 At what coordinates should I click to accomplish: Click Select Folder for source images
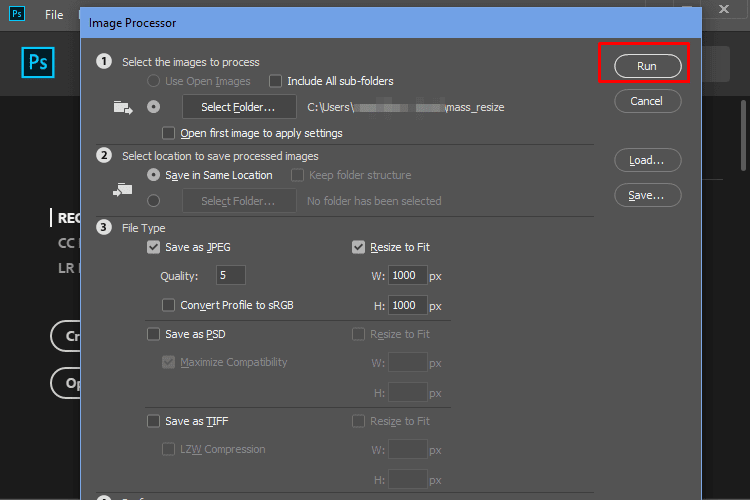239,107
